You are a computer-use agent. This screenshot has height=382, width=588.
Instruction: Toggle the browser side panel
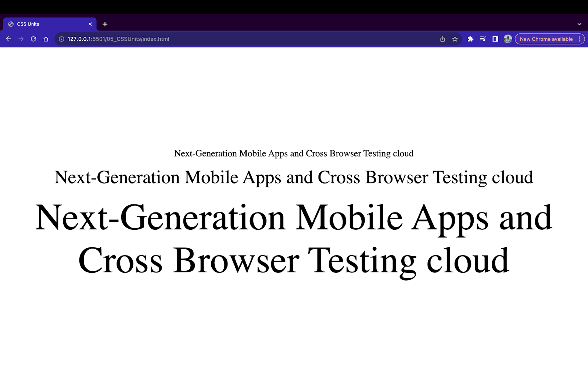click(495, 39)
